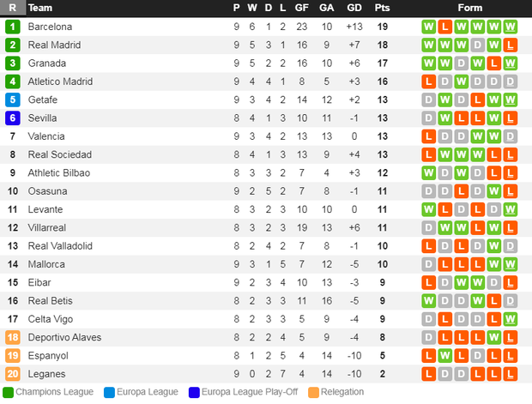Click Sevilla's dark blue rank 6 badge
532x404 pixels.
tap(13, 118)
